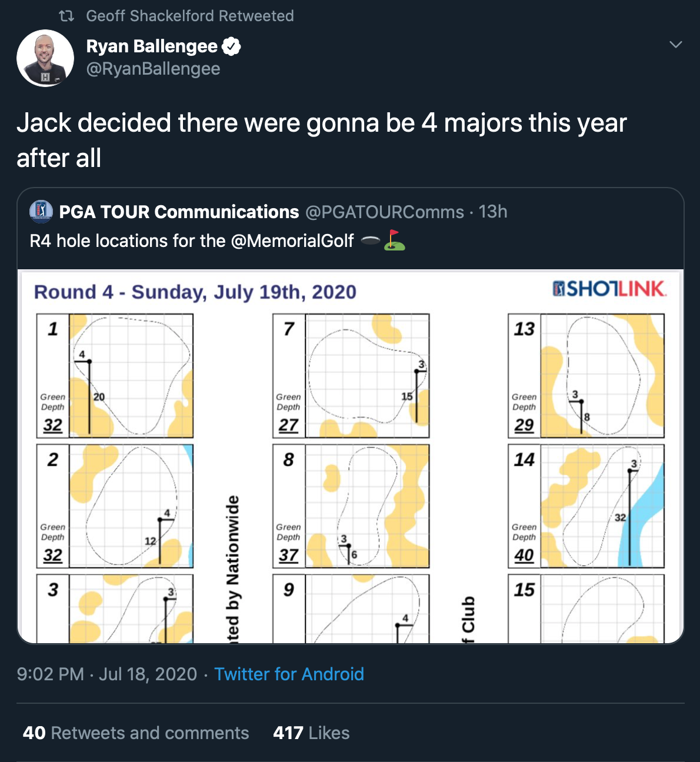Open Twitter for Android source link
The image size is (700, 762).
(x=289, y=674)
